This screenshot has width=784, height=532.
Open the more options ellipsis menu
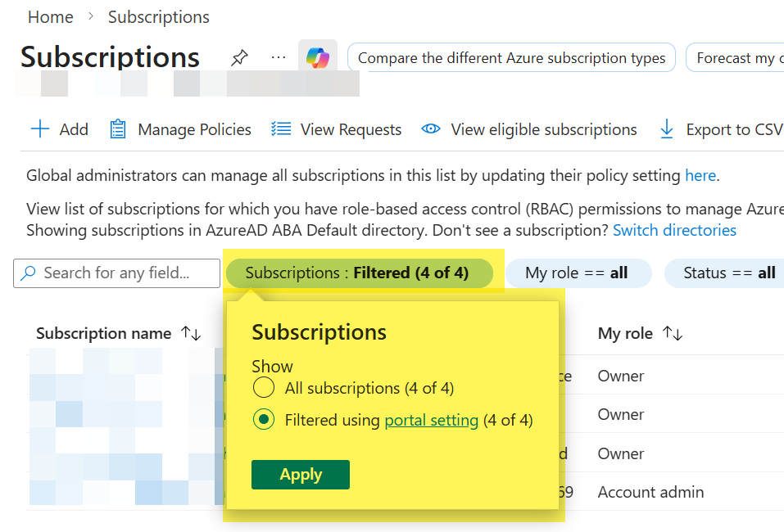coord(278,57)
